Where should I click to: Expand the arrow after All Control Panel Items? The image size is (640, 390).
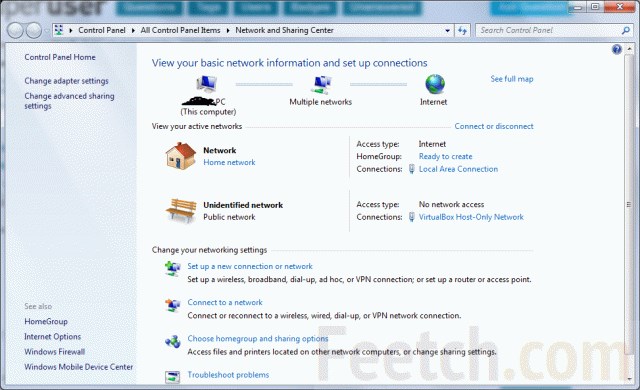point(228,30)
